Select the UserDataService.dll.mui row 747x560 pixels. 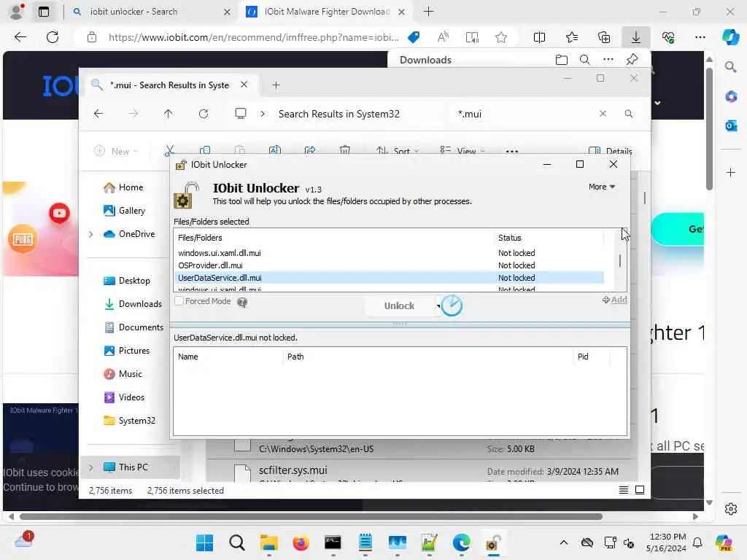point(389,278)
